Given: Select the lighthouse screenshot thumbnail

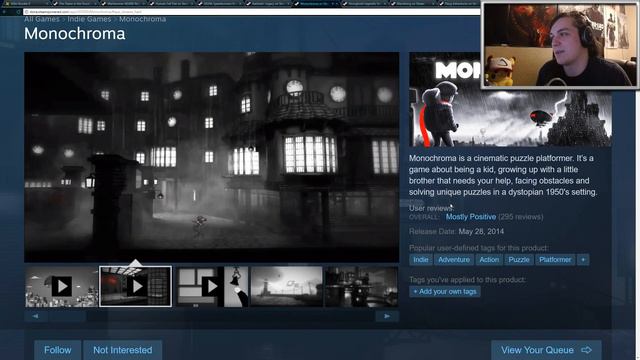Looking at the screenshot, I should coord(287,287).
